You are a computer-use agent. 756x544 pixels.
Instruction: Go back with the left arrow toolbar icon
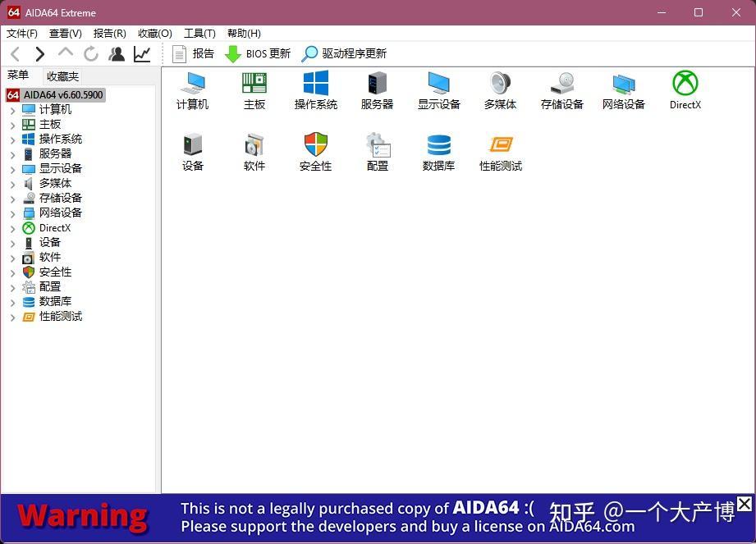[x=16, y=53]
